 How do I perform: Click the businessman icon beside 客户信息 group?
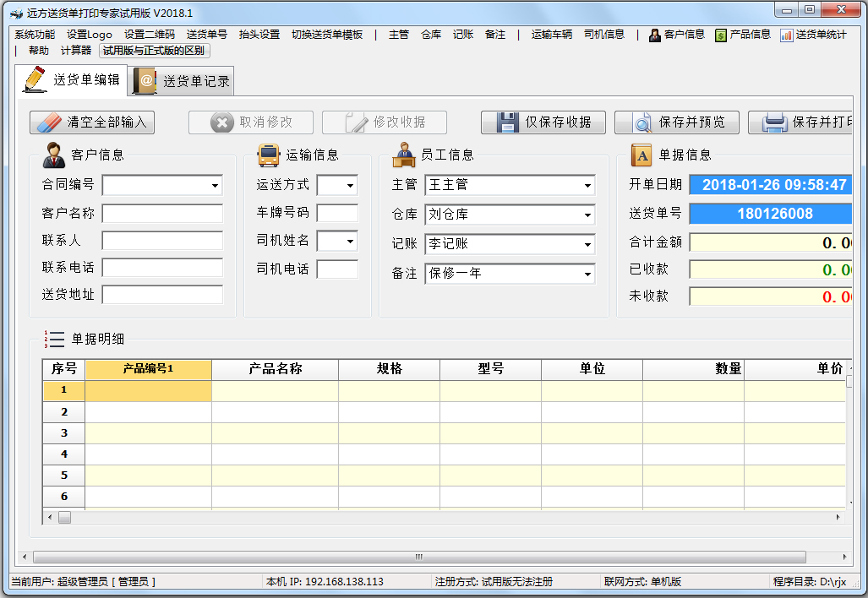[54, 155]
